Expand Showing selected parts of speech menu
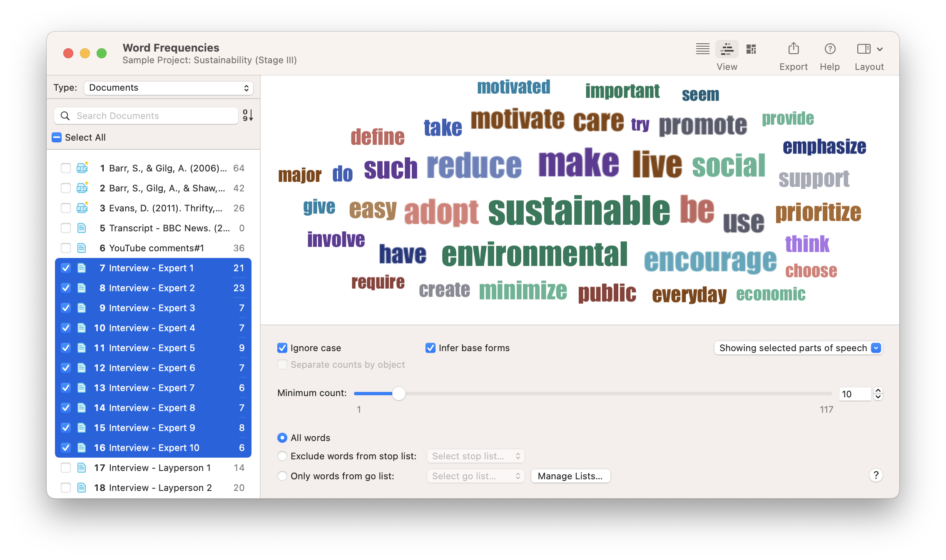Viewport: 946px width, 560px height. click(x=798, y=348)
